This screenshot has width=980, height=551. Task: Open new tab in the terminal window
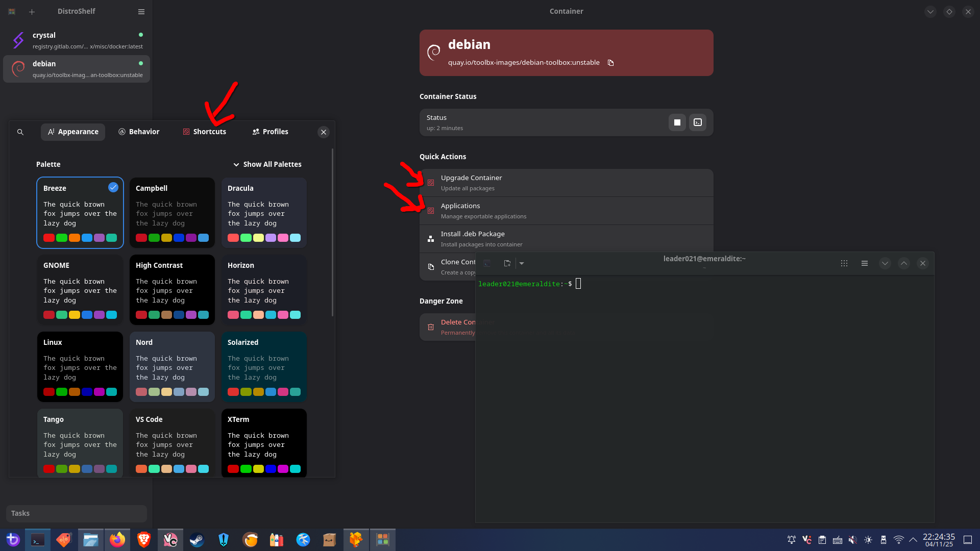coord(507,263)
